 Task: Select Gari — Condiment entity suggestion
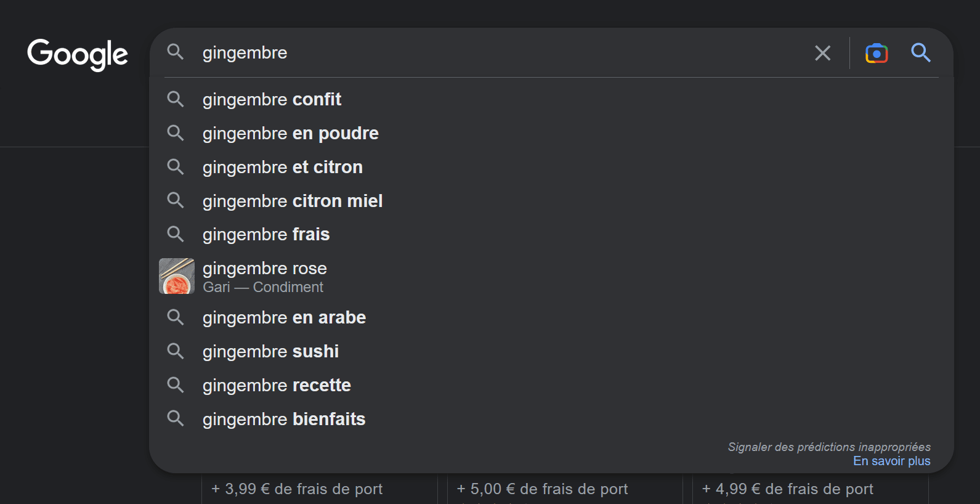pyautogui.click(x=263, y=287)
